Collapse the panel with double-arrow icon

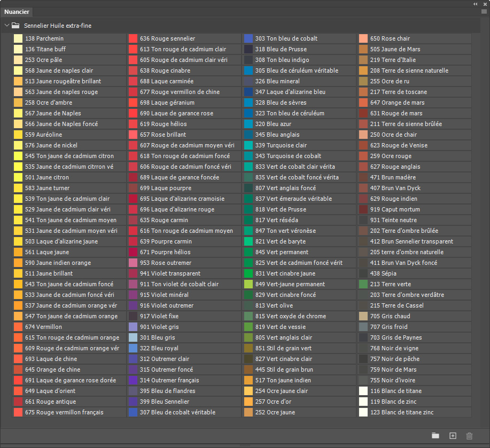pyautogui.click(x=476, y=4)
